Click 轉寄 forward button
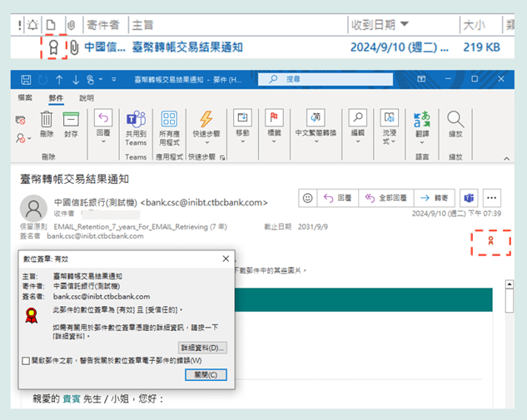 435,198
